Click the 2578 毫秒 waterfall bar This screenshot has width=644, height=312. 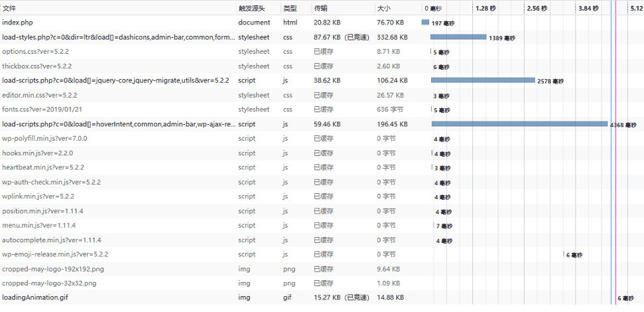pos(483,80)
